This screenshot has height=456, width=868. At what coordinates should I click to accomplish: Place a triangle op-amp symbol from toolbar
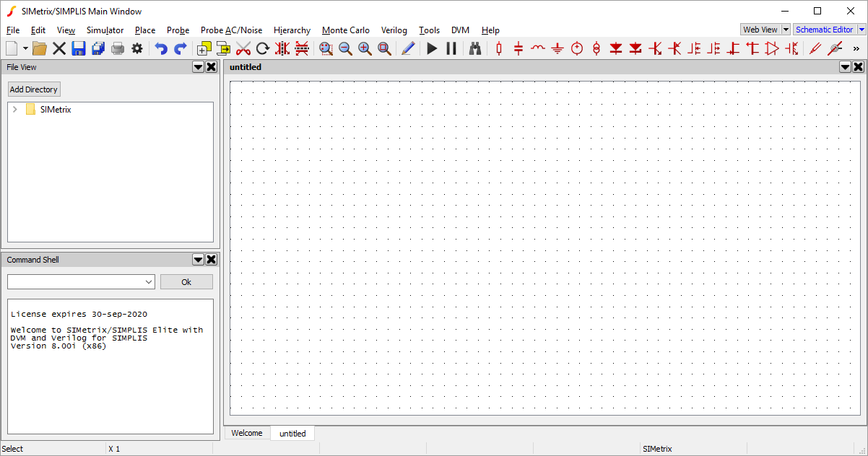(x=772, y=48)
